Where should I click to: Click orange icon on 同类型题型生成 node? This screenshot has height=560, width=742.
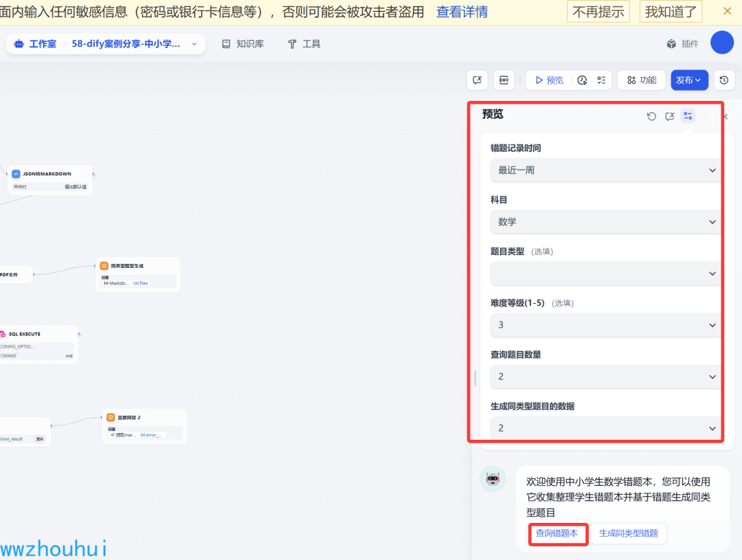click(x=104, y=265)
